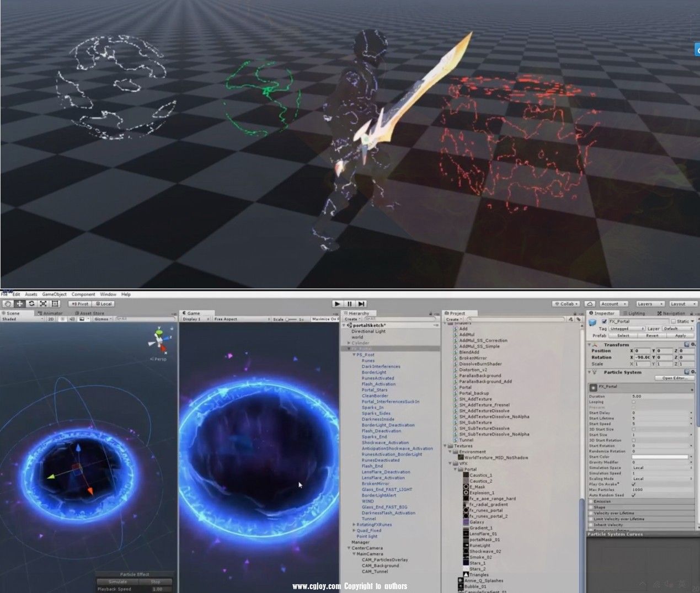Image resolution: width=700 pixels, height=593 pixels.
Task: Open scene effects image icon
Action: [x=82, y=319]
